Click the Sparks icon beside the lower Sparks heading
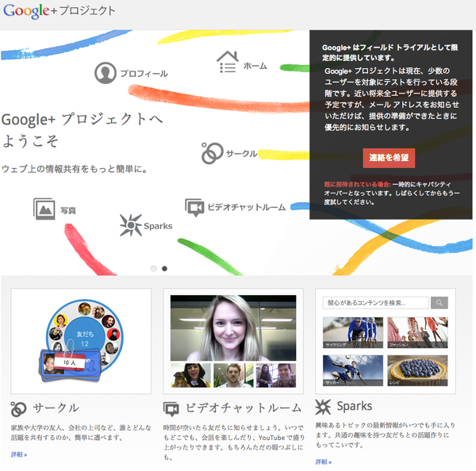Screen dimensions: 476x471 (x=323, y=407)
